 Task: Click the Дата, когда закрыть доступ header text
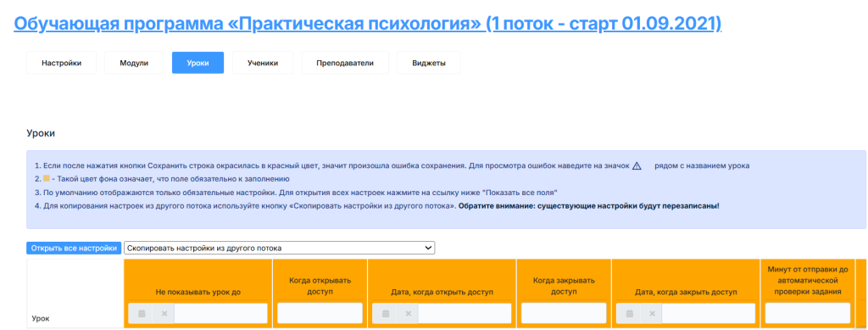point(686,292)
